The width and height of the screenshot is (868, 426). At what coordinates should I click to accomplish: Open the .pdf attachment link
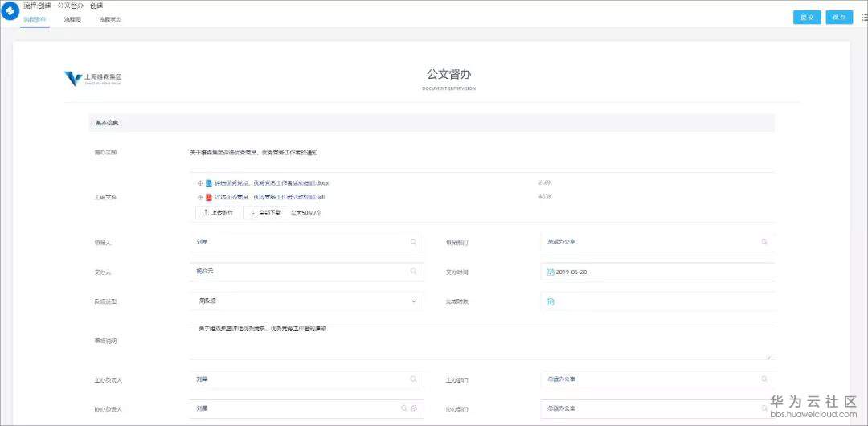[269, 197]
